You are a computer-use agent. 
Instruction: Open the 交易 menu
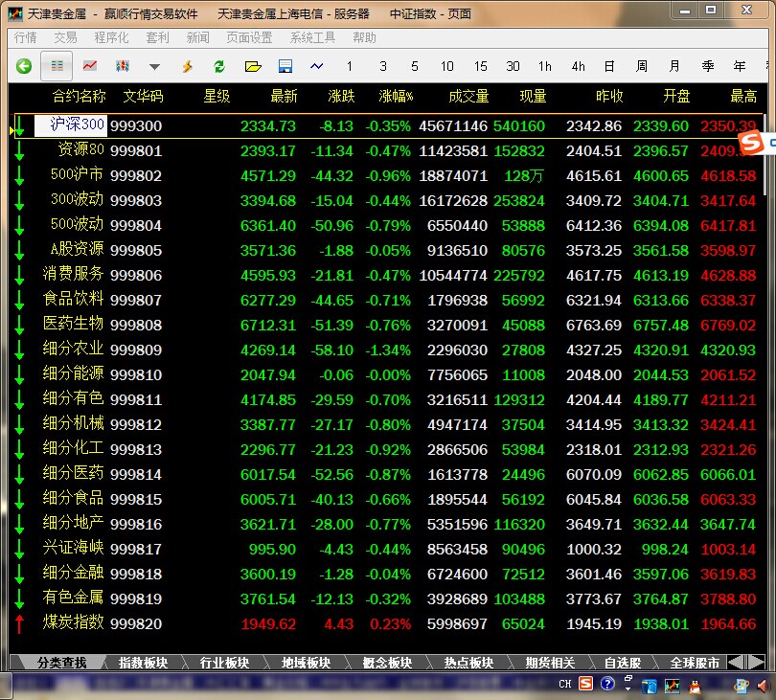65,37
